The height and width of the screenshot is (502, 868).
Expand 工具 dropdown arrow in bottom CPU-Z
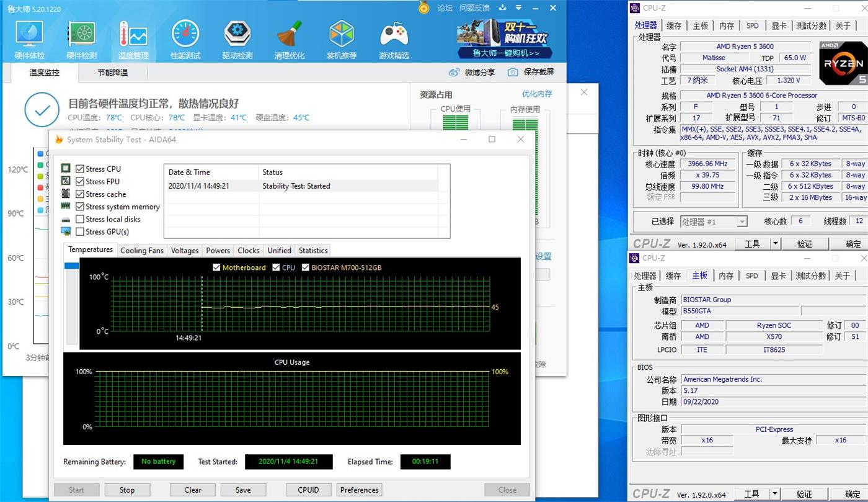[x=776, y=494]
